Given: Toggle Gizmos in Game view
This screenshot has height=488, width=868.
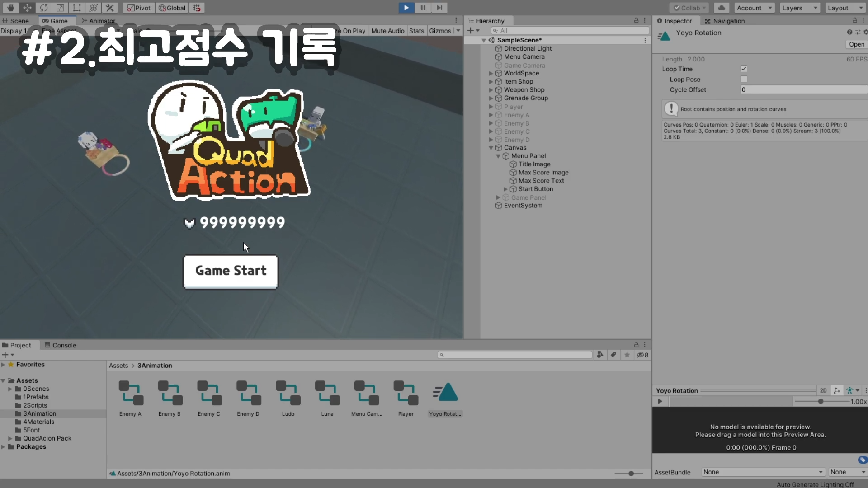Looking at the screenshot, I should pyautogui.click(x=440, y=31).
